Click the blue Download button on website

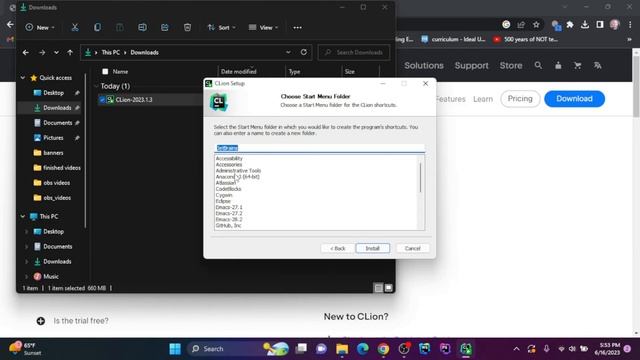point(574,99)
